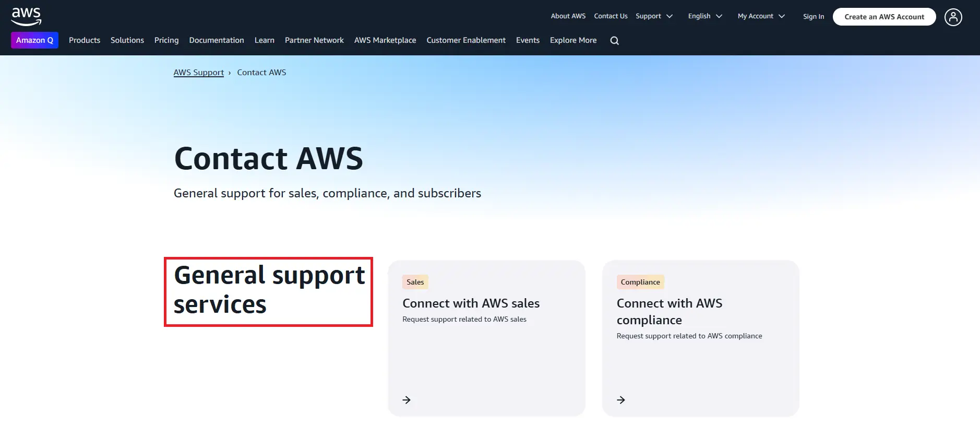Click arrow icon on AWS compliance card
Viewport: 980px width, 424px height.
tap(621, 400)
